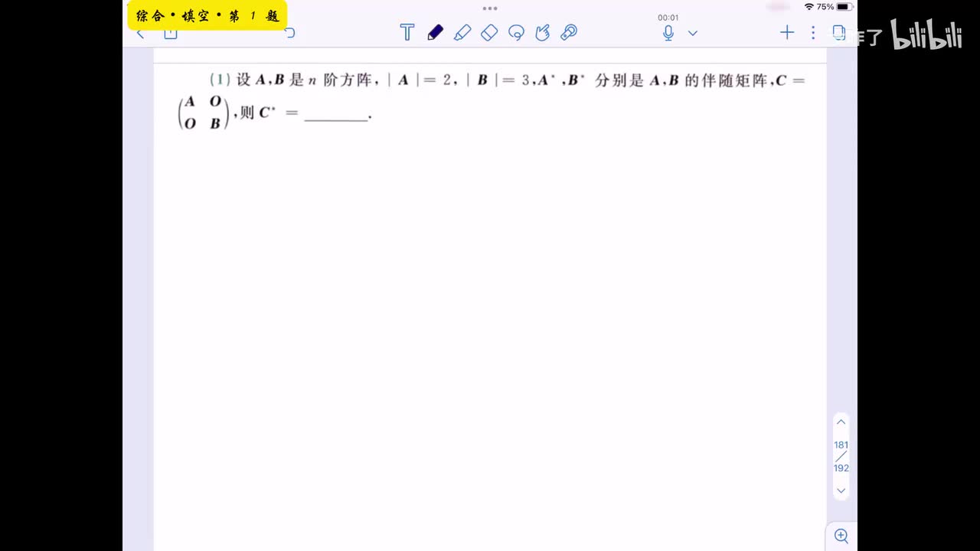Image resolution: width=980 pixels, height=551 pixels.
Task: Tap the multitasking three dots at top
Action: tap(490, 8)
